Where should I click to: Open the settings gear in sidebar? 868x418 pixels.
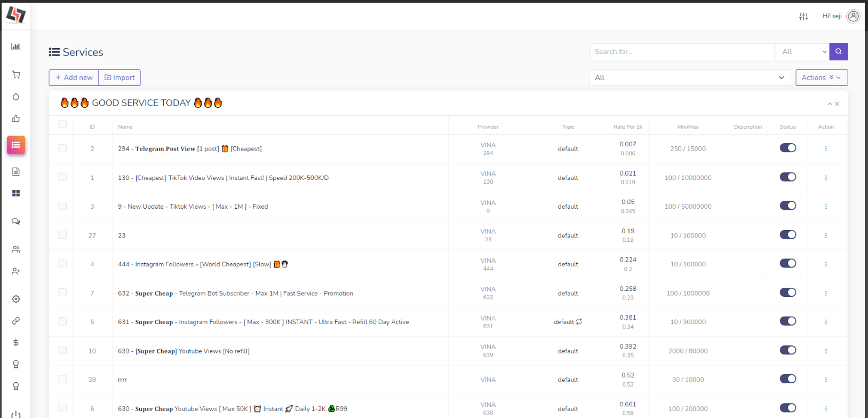pos(16,299)
